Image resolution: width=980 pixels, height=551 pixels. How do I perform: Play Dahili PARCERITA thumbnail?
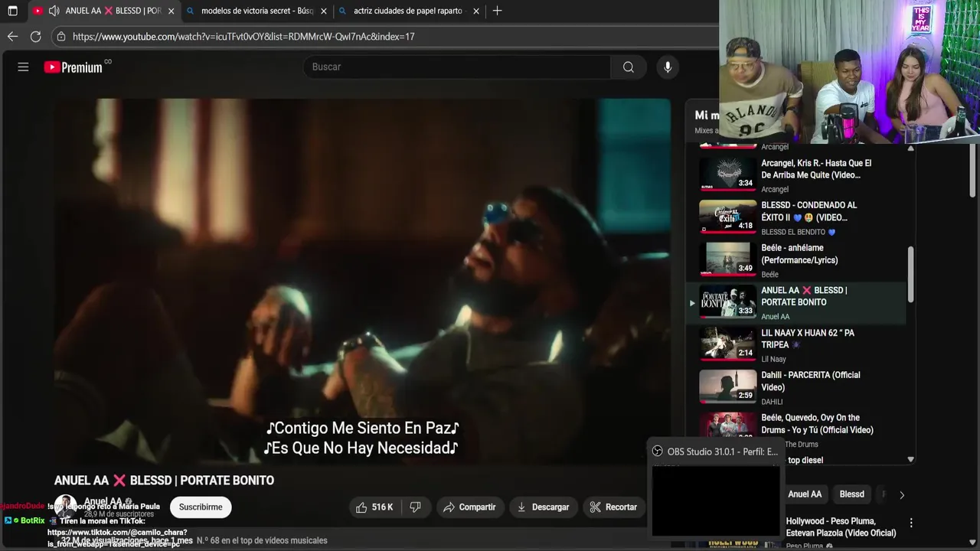727,386
